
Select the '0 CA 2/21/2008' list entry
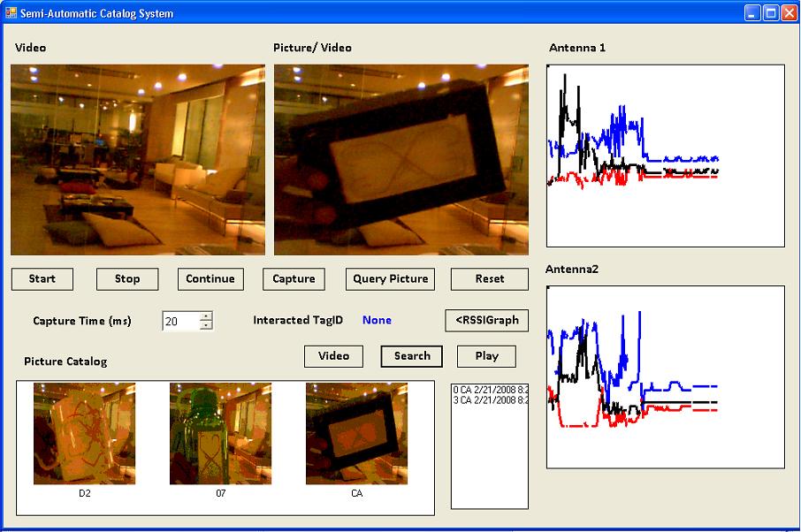[x=489, y=390]
